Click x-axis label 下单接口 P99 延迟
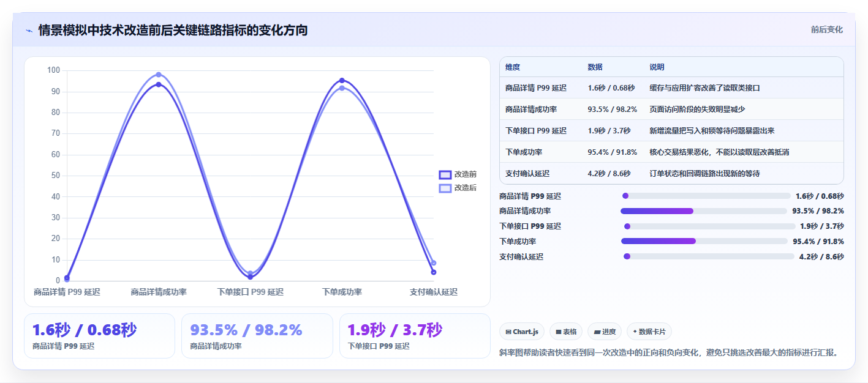Screen dimensions: 868x383 click(251, 292)
